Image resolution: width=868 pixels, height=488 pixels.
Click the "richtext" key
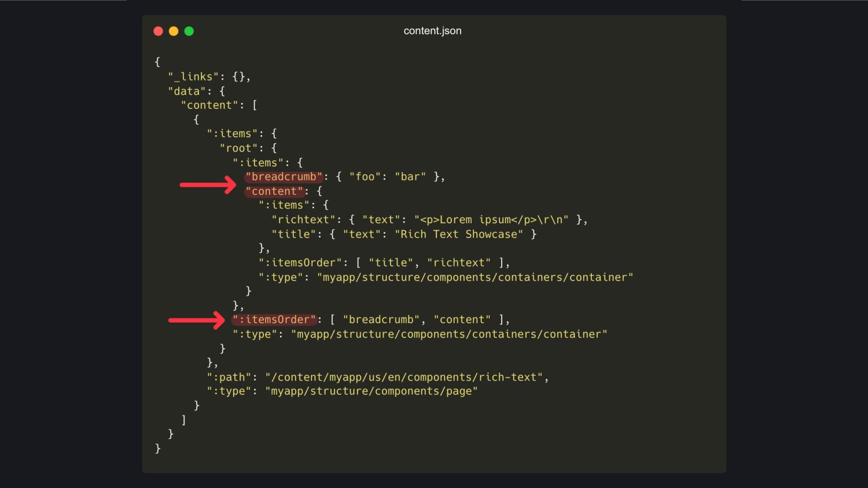click(x=304, y=220)
